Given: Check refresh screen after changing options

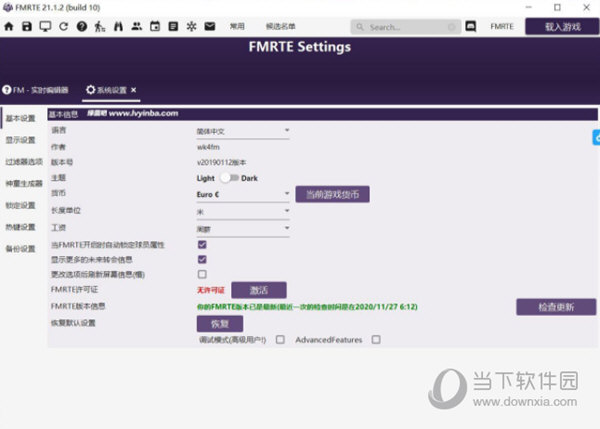Looking at the screenshot, I should [202, 274].
